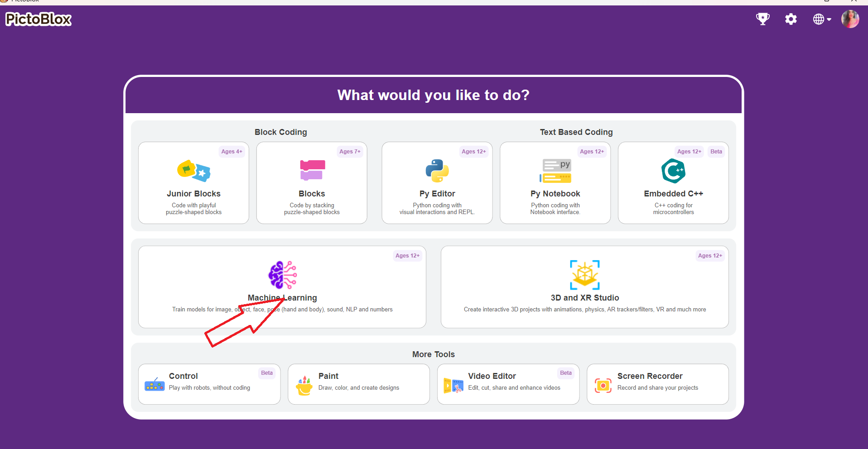Screen dimensions: 868x449
Task: Open the Video Editor title
Action: pyautogui.click(x=492, y=376)
